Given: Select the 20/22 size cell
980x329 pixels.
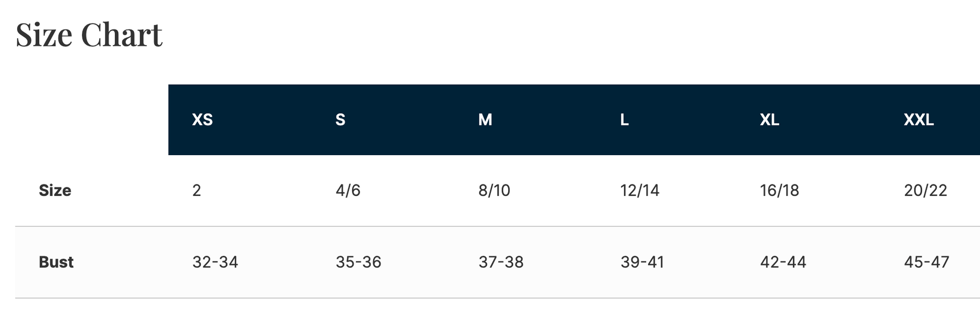Looking at the screenshot, I should tap(925, 190).
